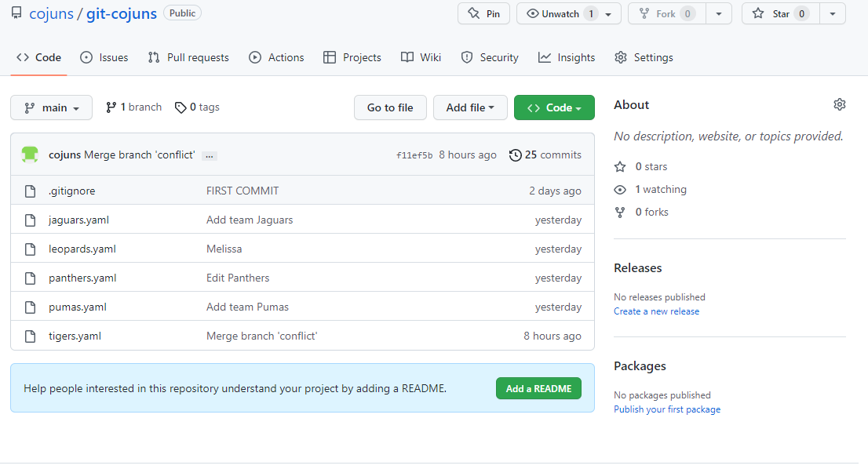Toggle Star for this repository
The width and height of the screenshot is (868, 469).
[x=780, y=13]
